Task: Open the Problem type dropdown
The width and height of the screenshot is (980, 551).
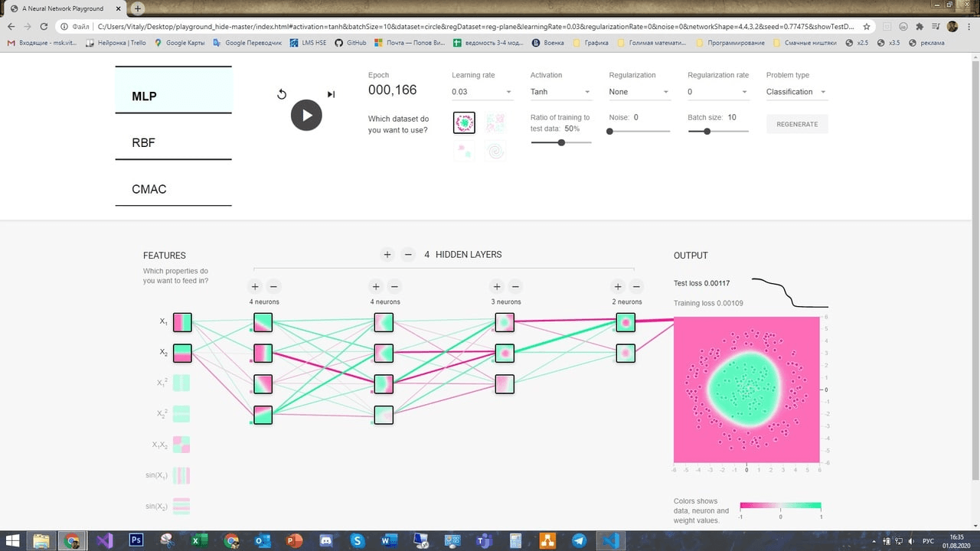Action: tap(796, 92)
